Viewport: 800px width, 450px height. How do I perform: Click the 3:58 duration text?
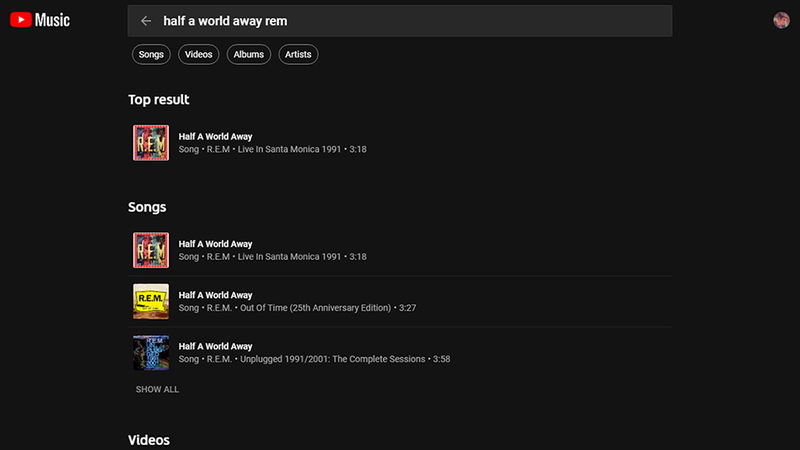pos(442,359)
